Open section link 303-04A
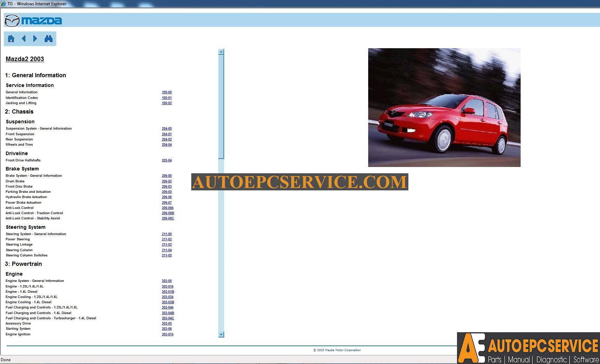The width and height of the screenshot is (600, 364). (x=168, y=307)
